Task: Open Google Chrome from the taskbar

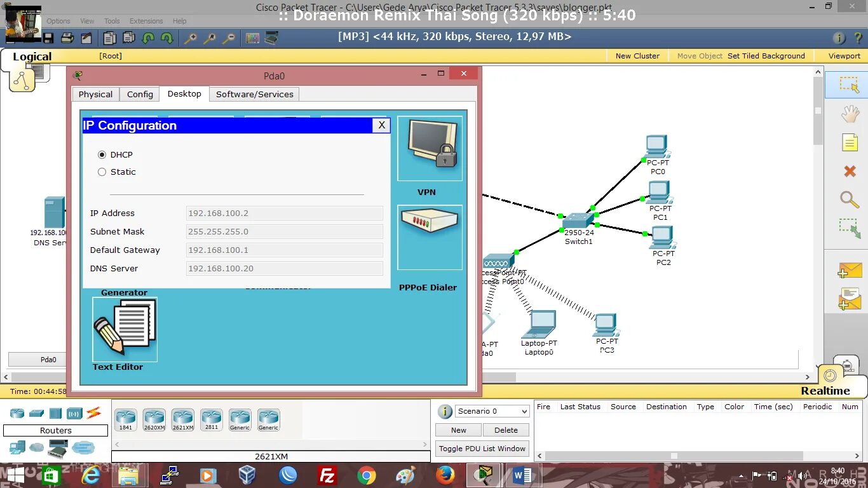Action: (366, 475)
